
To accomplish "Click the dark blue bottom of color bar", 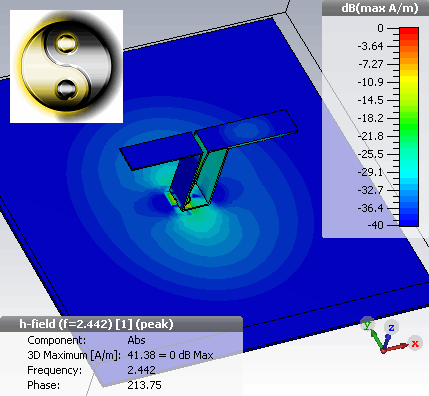I will tap(409, 218).
